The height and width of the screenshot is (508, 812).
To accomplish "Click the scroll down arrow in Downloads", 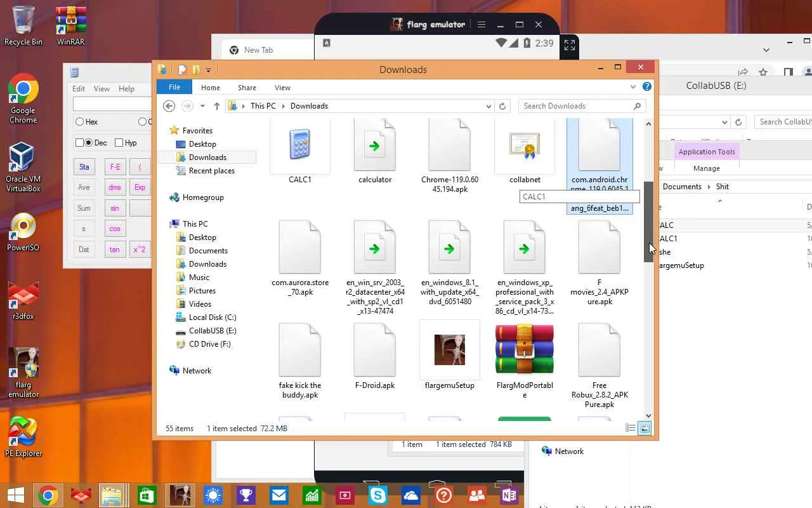I will coord(648,415).
